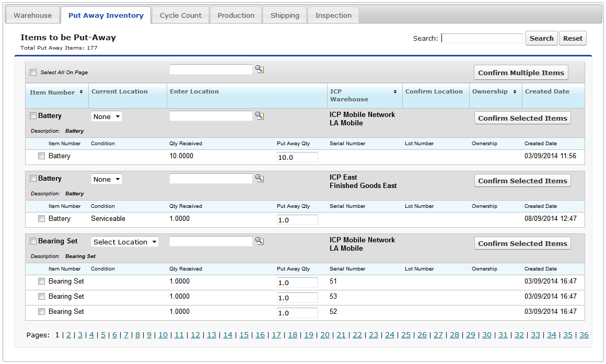606x364 pixels.
Task: Open the Select Location dropdown for Bearing Set
Action: 125,242
